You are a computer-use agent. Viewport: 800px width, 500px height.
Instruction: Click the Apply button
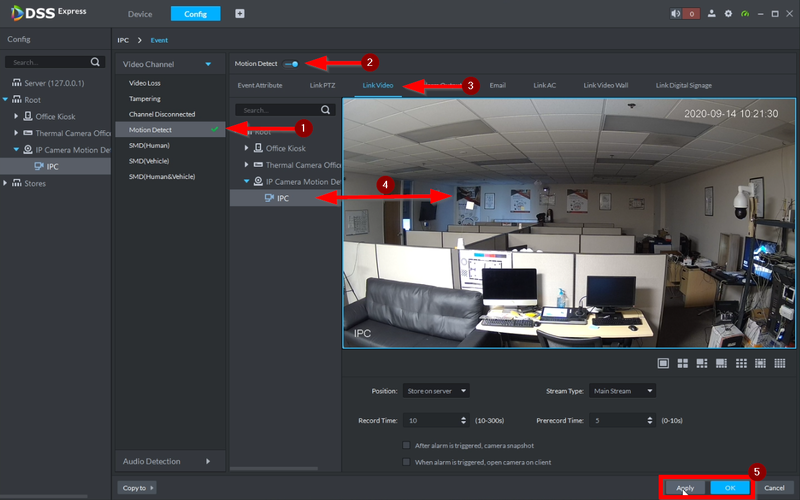point(685,487)
